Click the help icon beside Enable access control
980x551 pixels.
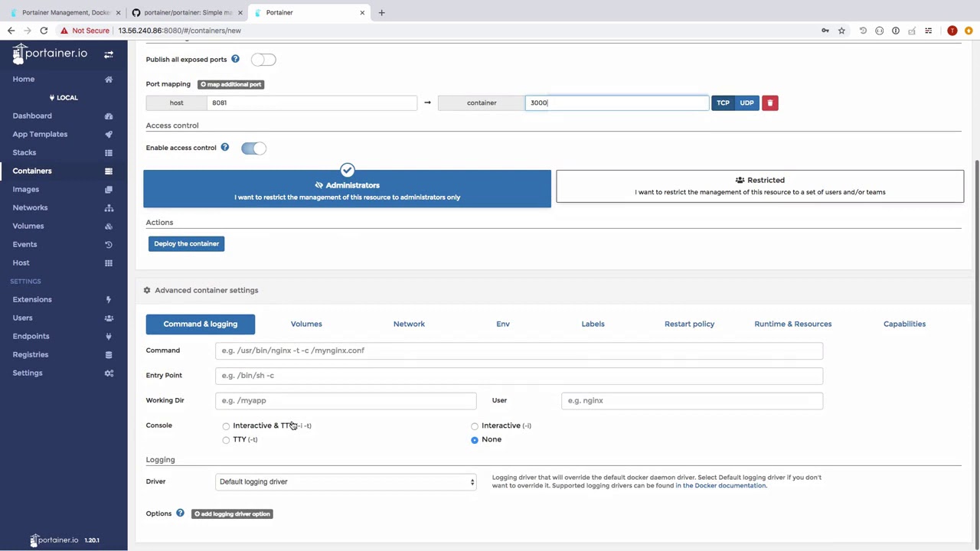pos(225,147)
